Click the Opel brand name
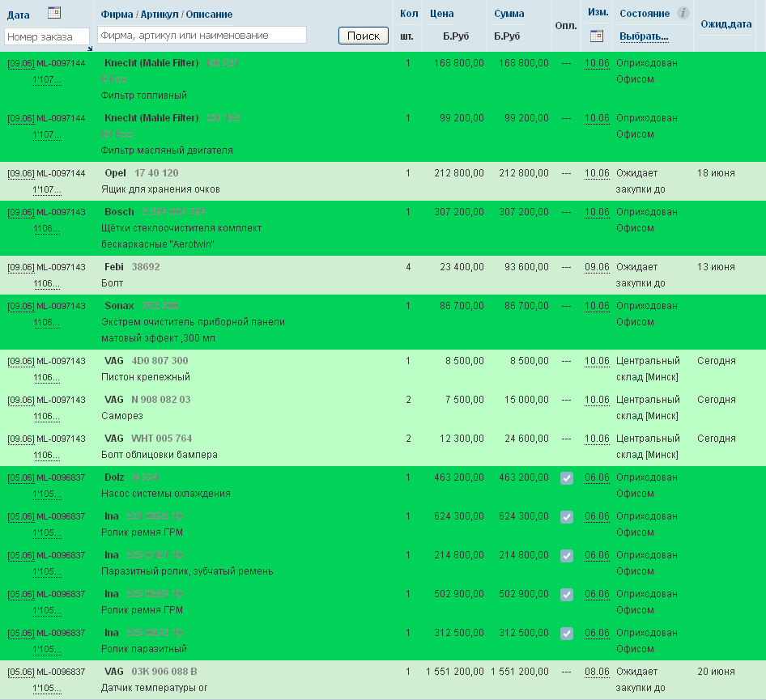This screenshot has height=700, width=766. pos(115,173)
